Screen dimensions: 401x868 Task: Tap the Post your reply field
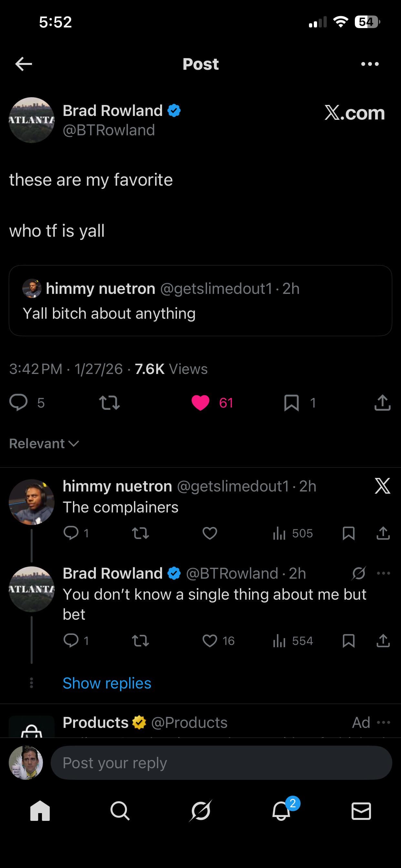point(221,762)
